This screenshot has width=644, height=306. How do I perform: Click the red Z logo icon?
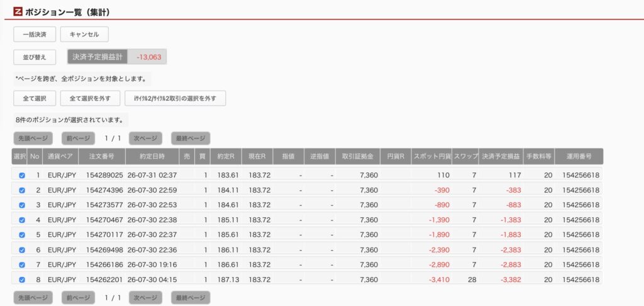(x=18, y=13)
